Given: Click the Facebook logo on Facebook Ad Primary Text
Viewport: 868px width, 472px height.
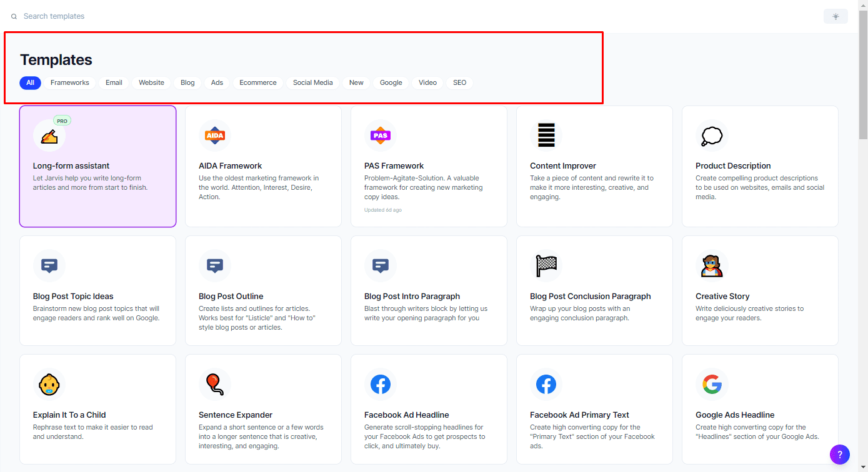Looking at the screenshot, I should coord(546,385).
